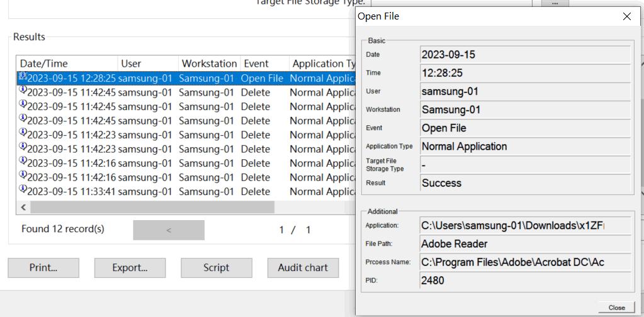The image size is (644, 317).
Task: Click the User field samsung-01 in dialog
Action: click(x=525, y=91)
